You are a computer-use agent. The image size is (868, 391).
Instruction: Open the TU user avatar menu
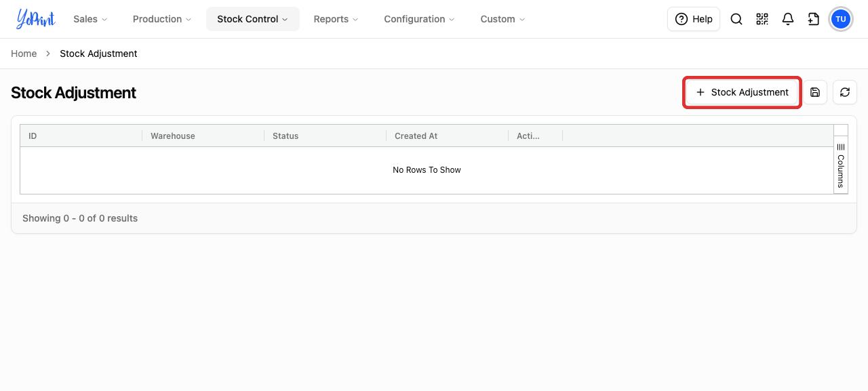click(x=840, y=19)
